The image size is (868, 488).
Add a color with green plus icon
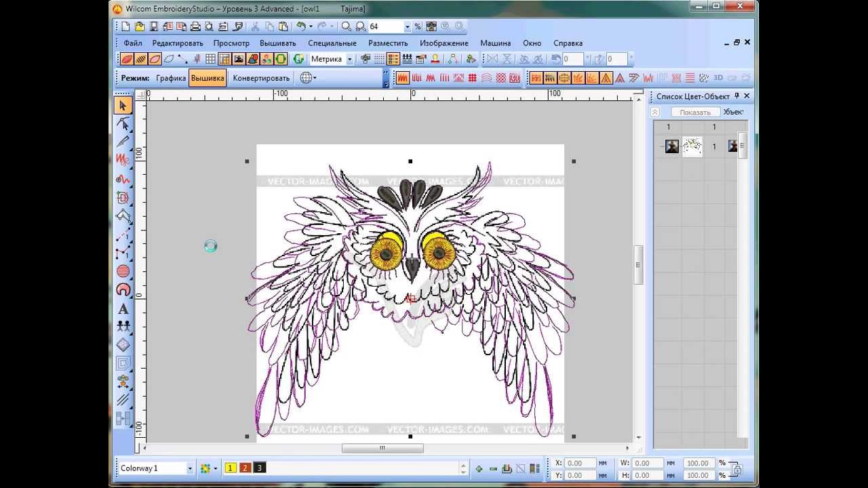(x=479, y=468)
